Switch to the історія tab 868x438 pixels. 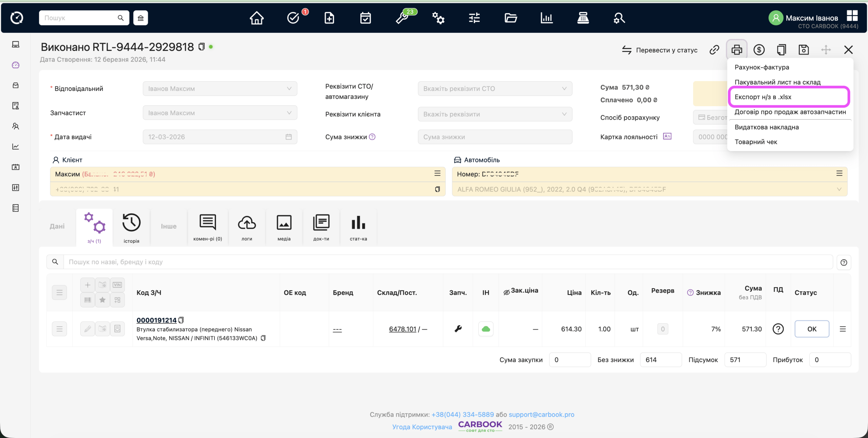point(131,227)
